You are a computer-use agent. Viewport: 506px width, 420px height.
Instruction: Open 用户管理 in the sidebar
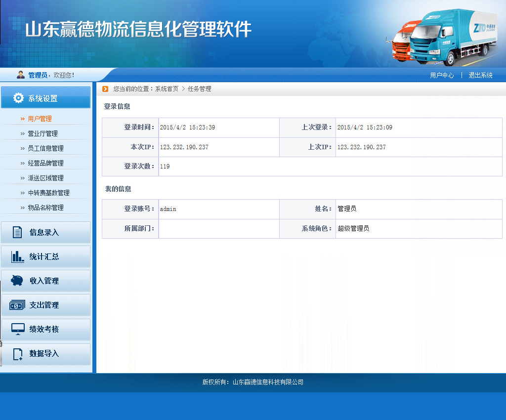tap(40, 119)
